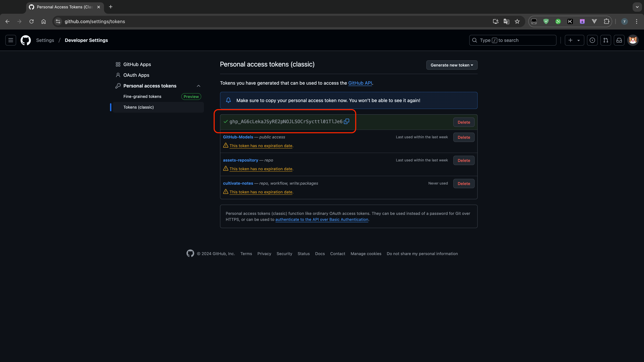This screenshot has height=362, width=644.
Task: Open Chrome extensions puzzle icon
Action: pyautogui.click(x=606, y=21)
